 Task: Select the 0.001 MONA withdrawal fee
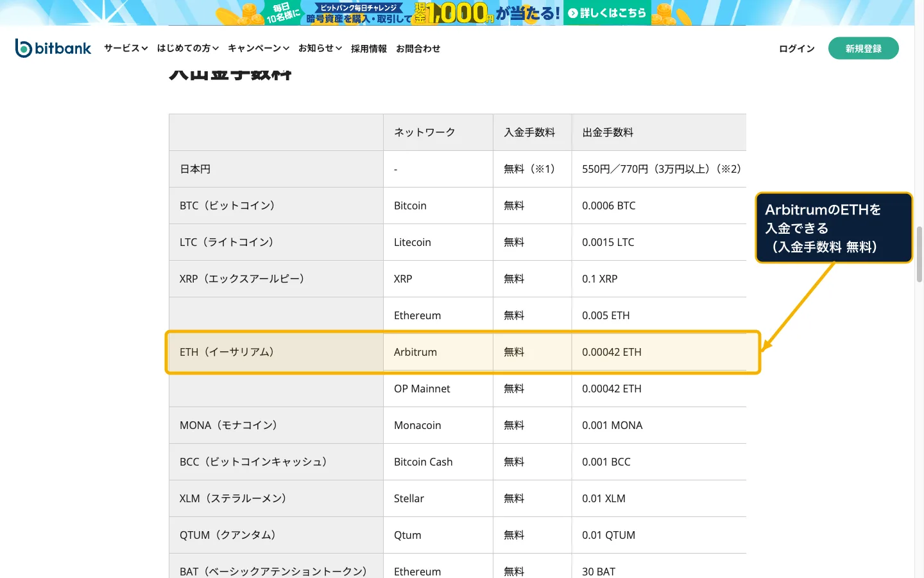click(612, 425)
